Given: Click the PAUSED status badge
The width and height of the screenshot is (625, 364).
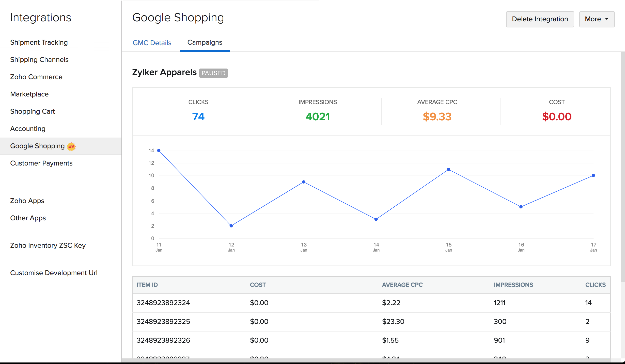Looking at the screenshot, I should (213, 73).
